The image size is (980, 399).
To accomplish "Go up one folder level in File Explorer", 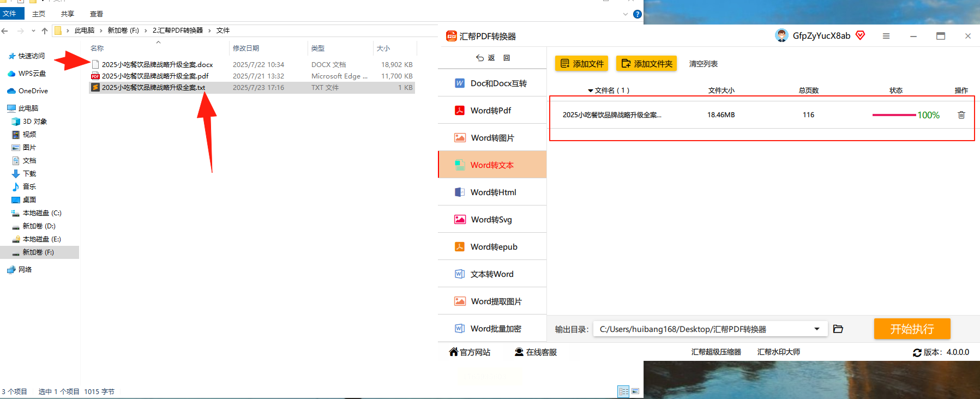I will coord(45,31).
